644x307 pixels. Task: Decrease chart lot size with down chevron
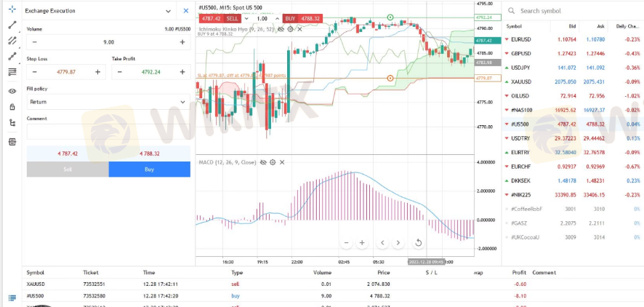coord(246,17)
